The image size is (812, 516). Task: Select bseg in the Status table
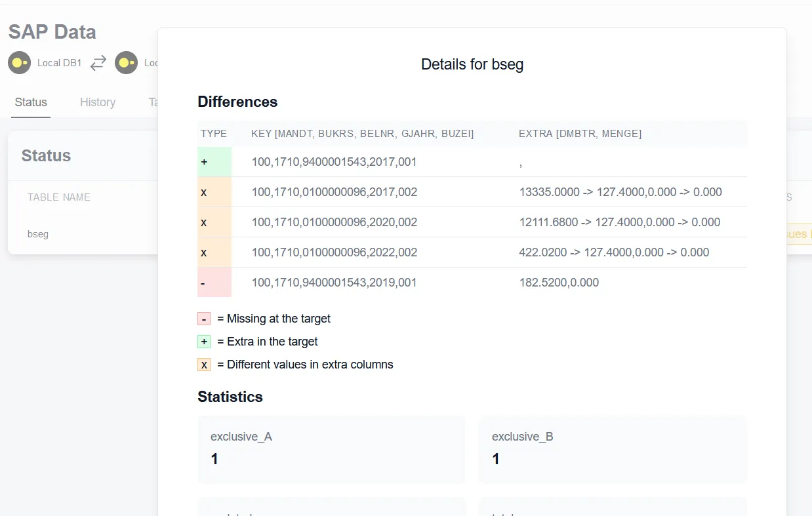pos(38,234)
